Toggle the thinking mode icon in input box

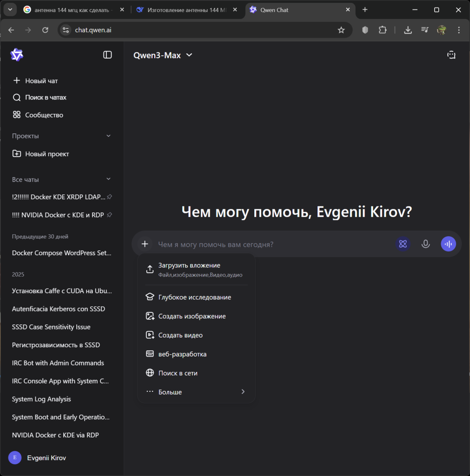point(403,244)
